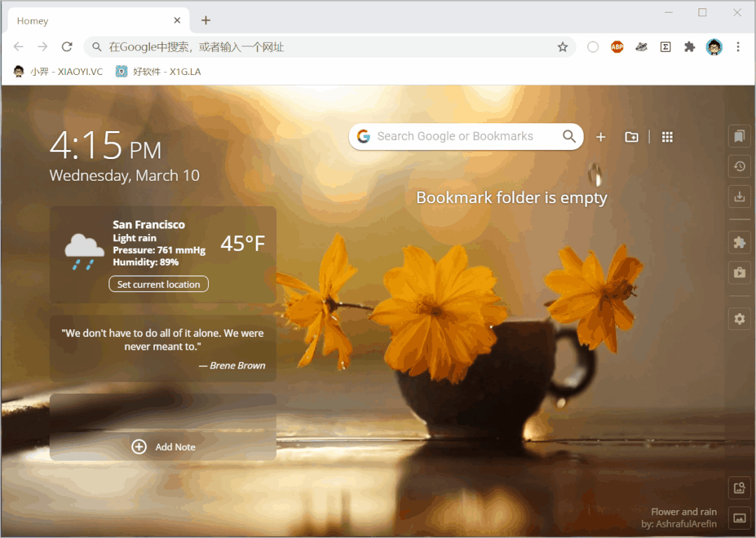This screenshot has height=538, width=756.
Task: Close the Homey tab
Action: tap(177, 20)
